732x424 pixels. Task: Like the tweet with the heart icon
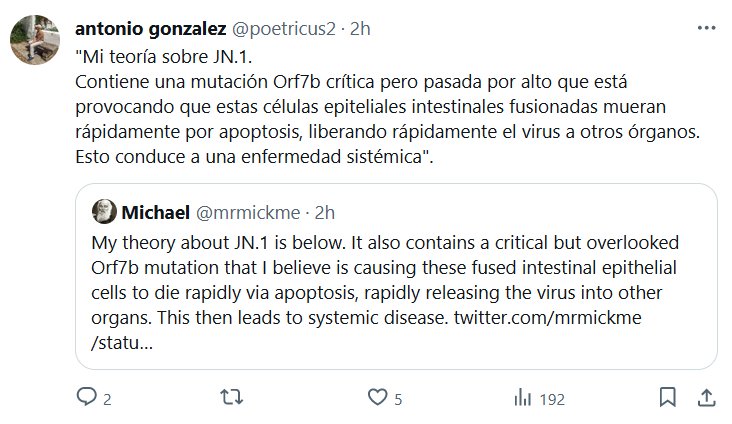(x=376, y=398)
